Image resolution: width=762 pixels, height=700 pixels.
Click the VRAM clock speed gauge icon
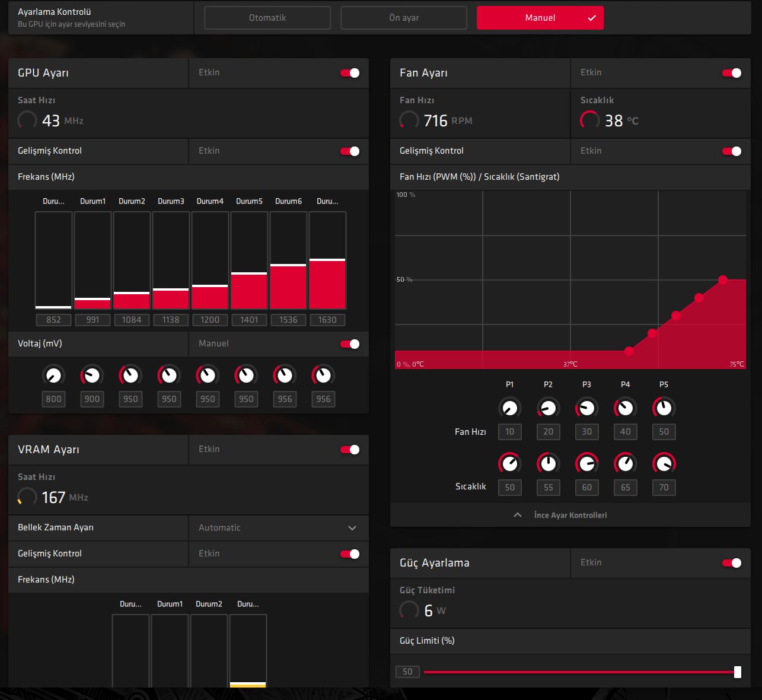[x=27, y=497]
